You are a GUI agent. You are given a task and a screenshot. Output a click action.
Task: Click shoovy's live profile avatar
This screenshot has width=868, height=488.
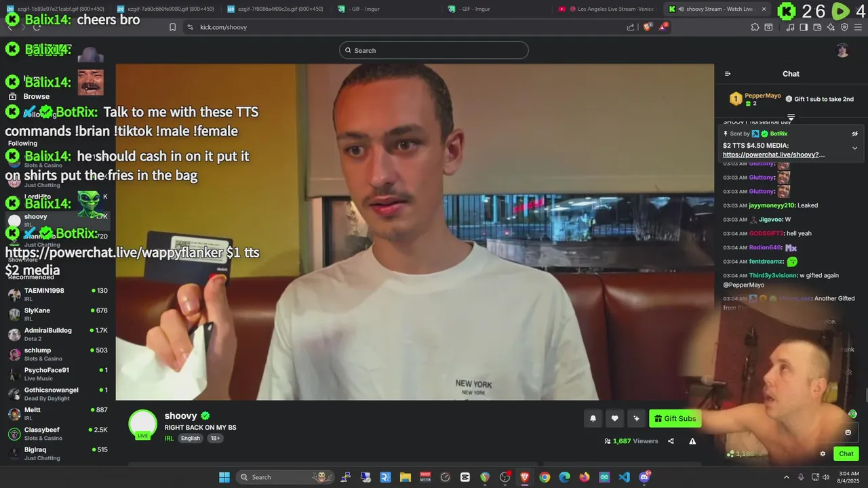(x=142, y=424)
